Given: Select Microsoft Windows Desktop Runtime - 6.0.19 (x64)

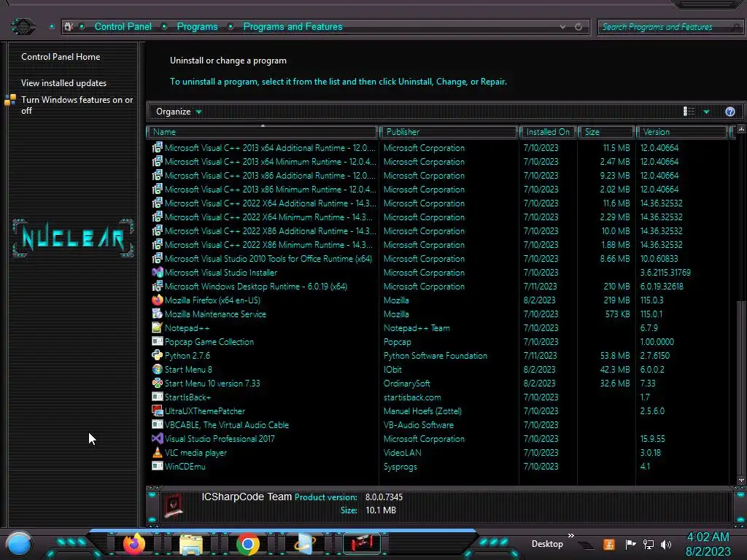Looking at the screenshot, I should click(256, 286).
